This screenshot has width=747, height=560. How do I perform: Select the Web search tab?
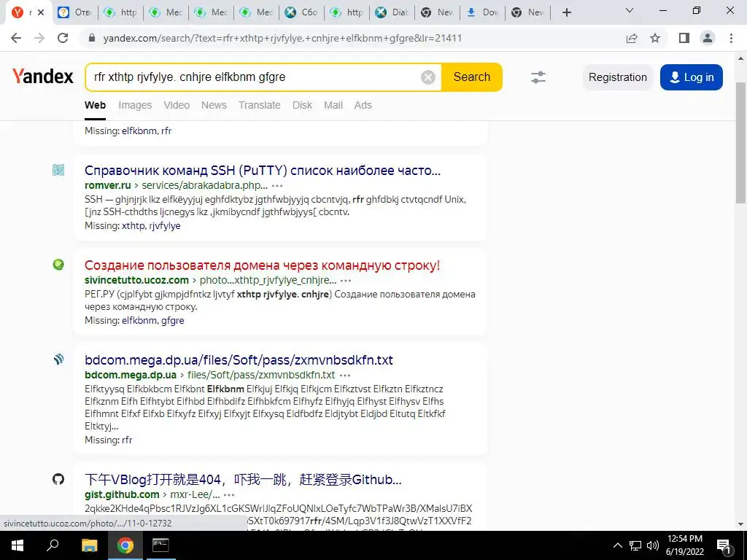[96, 105]
